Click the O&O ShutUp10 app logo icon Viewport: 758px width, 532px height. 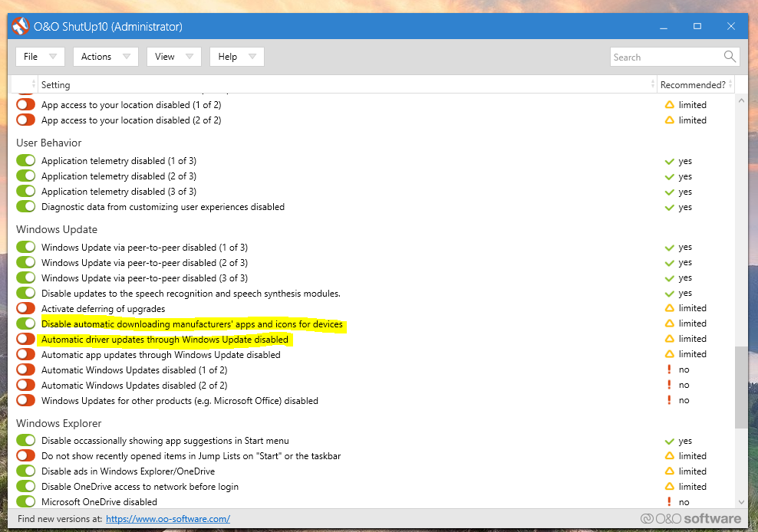click(20, 26)
